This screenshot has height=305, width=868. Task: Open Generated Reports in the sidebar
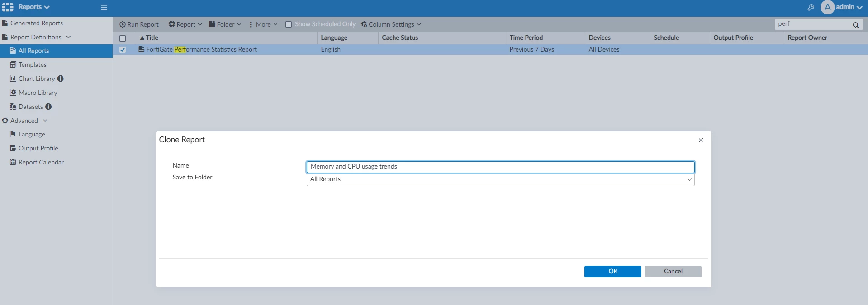click(x=37, y=23)
